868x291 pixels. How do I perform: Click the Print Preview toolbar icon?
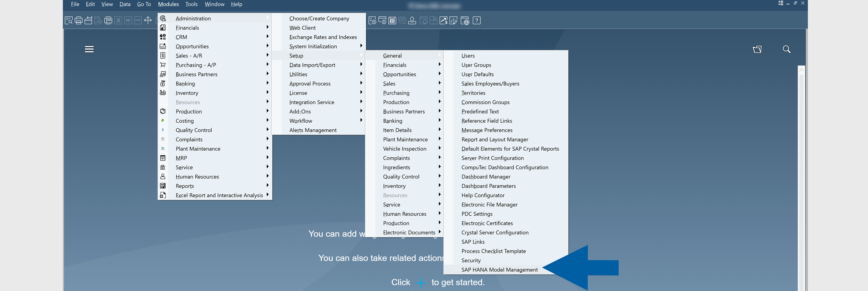click(68, 20)
